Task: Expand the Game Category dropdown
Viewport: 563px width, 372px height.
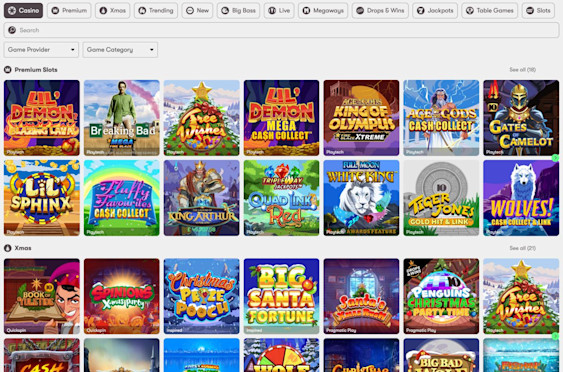Action: (x=120, y=50)
